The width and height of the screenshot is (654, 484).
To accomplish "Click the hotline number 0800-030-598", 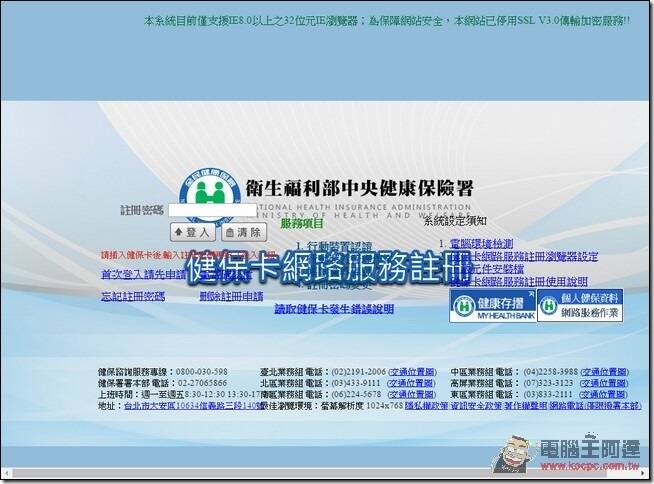I will coord(201,372).
